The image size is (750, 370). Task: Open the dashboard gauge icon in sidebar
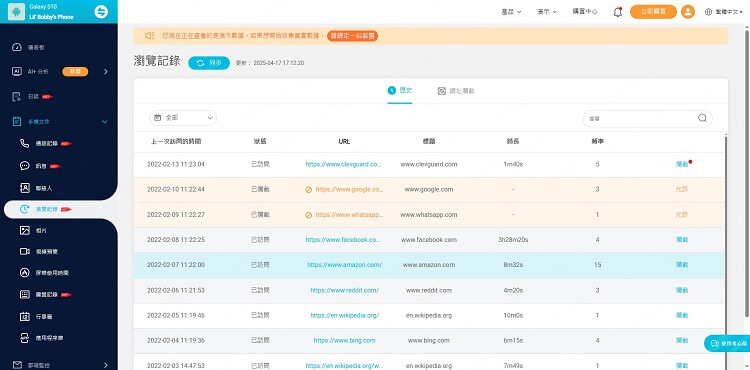point(17,47)
